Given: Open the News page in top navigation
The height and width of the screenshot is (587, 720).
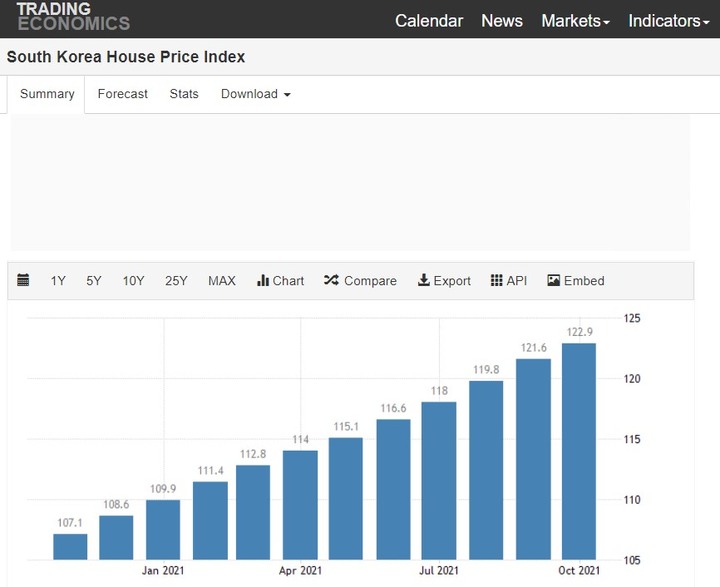Looking at the screenshot, I should pyautogui.click(x=502, y=21).
